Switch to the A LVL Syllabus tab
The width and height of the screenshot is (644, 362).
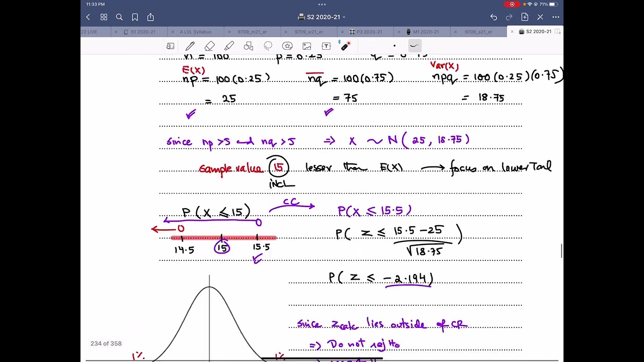click(196, 32)
